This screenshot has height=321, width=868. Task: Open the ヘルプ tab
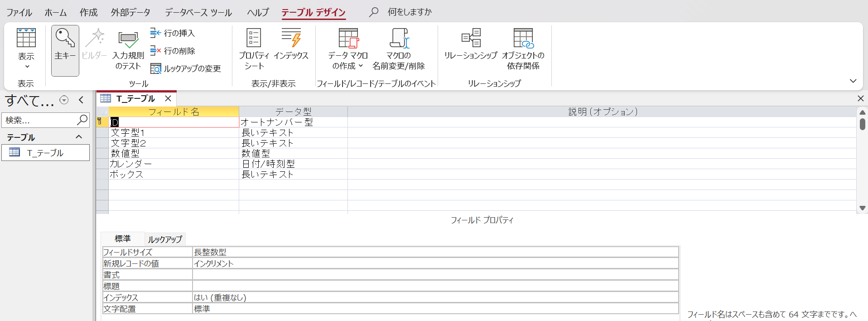pyautogui.click(x=258, y=12)
